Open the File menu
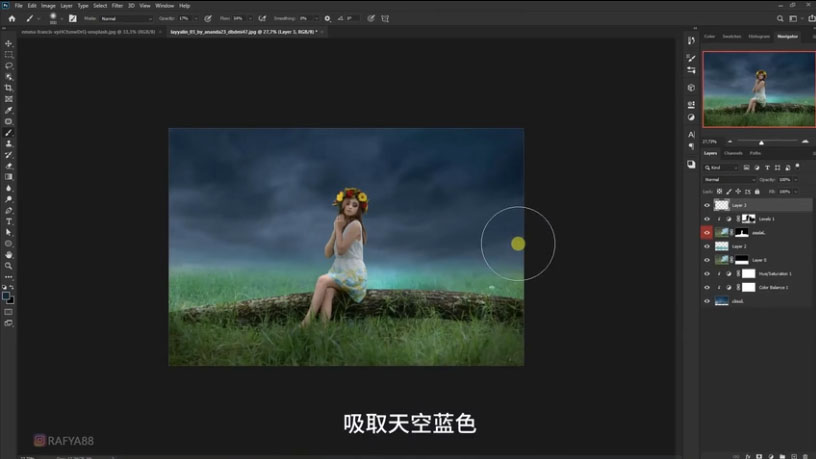 [18, 6]
